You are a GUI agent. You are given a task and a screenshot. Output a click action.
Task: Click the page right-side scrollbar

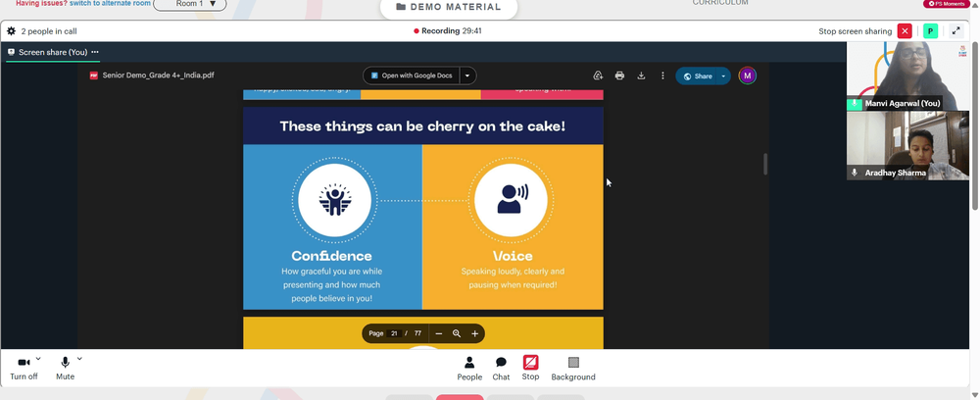[975, 125]
